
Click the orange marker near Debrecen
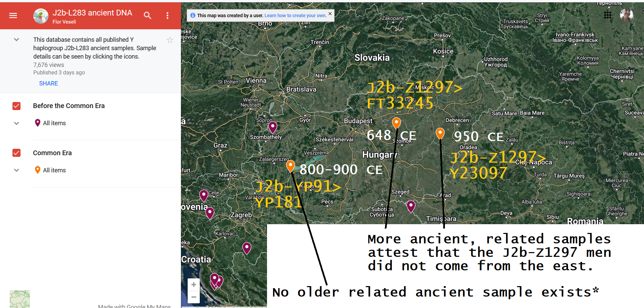(440, 133)
